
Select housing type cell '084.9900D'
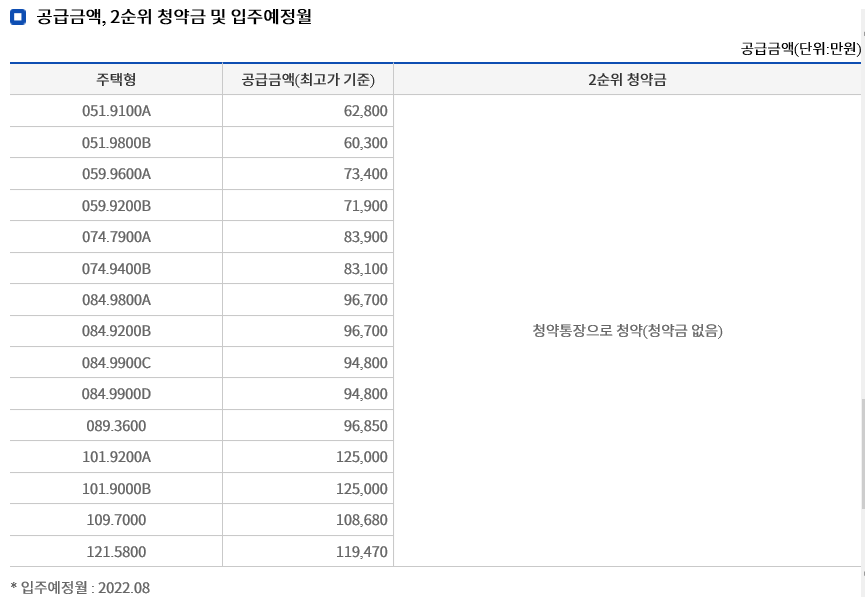[116, 394]
